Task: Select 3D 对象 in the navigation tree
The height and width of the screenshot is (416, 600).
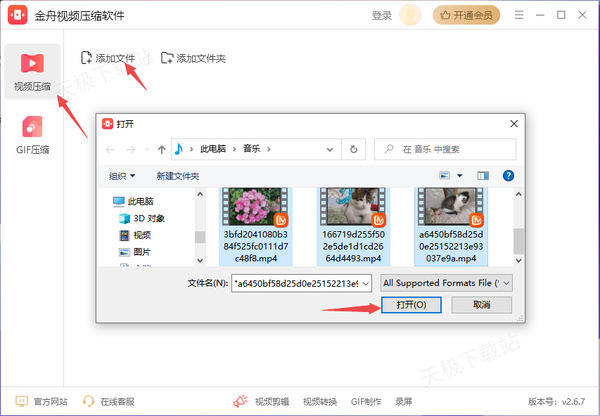Action: click(142, 218)
